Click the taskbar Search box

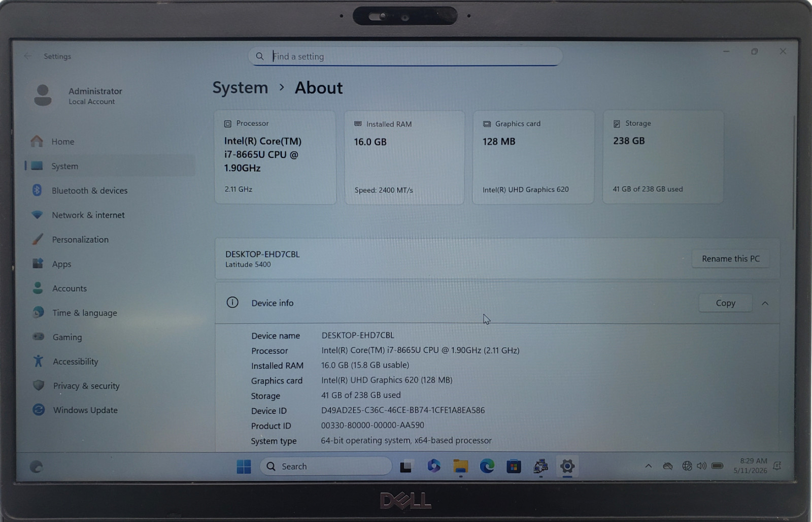(x=326, y=466)
